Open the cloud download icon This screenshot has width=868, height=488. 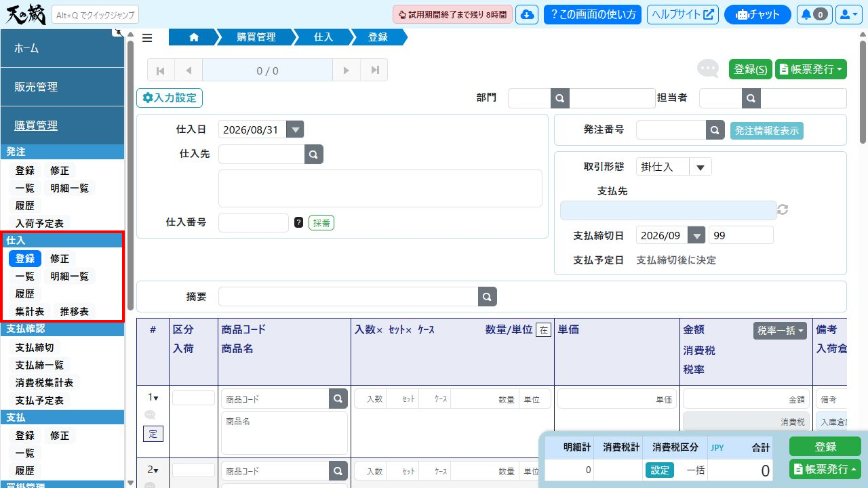(x=527, y=14)
